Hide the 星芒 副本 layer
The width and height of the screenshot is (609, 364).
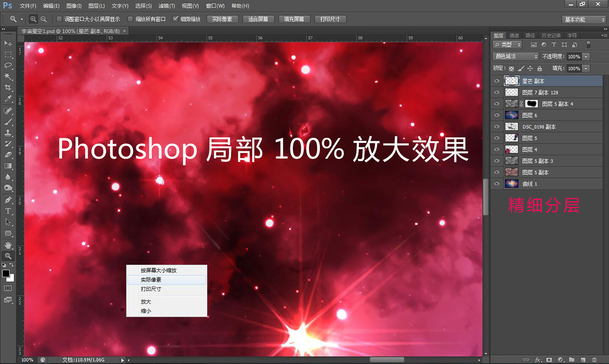coord(497,81)
